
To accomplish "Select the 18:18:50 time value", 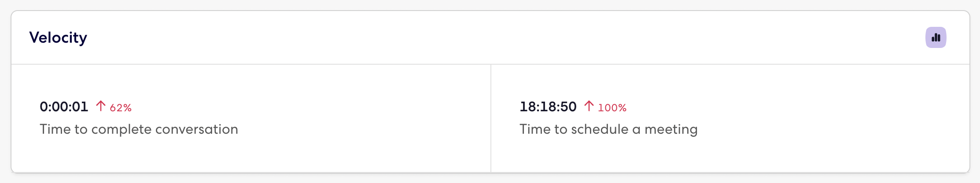I will coord(548,107).
